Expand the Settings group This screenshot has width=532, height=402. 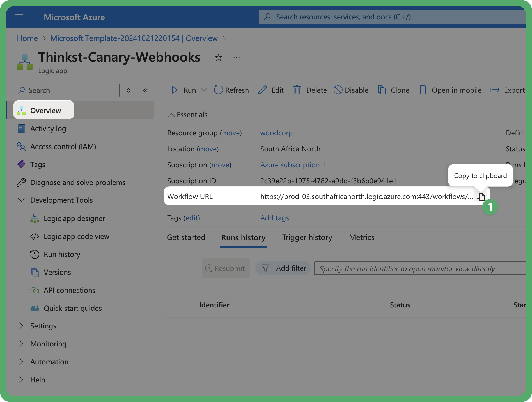[x=21, y=326]
